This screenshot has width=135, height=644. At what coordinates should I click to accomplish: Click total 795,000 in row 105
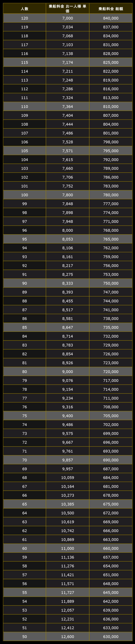(x=111, y=151)
